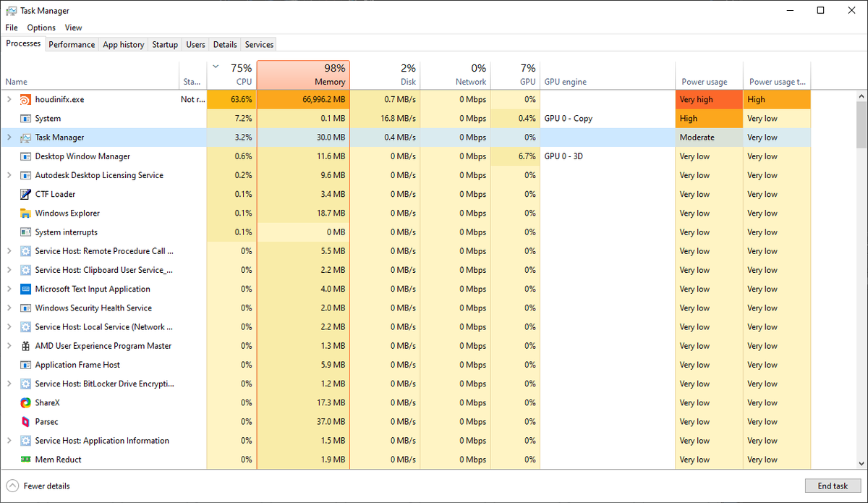
Task: Sort by the Disk column header
Action: pyautogui.click(x=385, y=75)
